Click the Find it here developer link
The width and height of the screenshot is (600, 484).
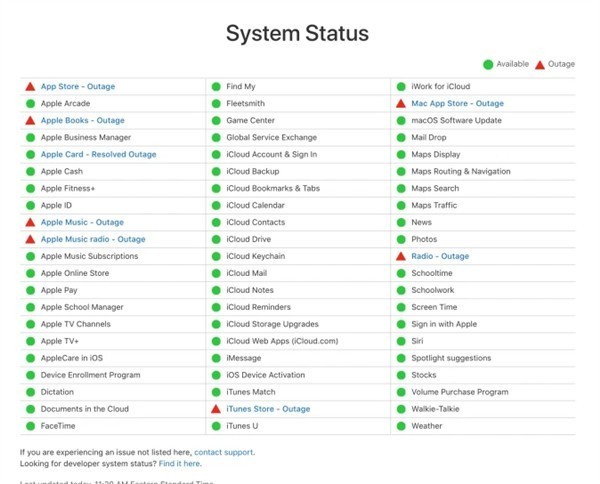180,464
